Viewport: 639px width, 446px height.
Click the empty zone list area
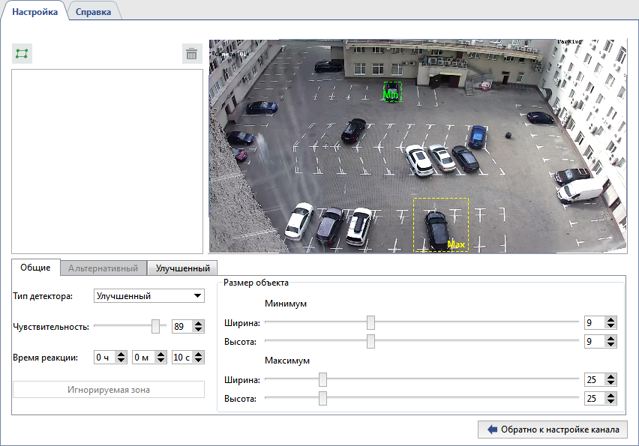coord(106,160)
